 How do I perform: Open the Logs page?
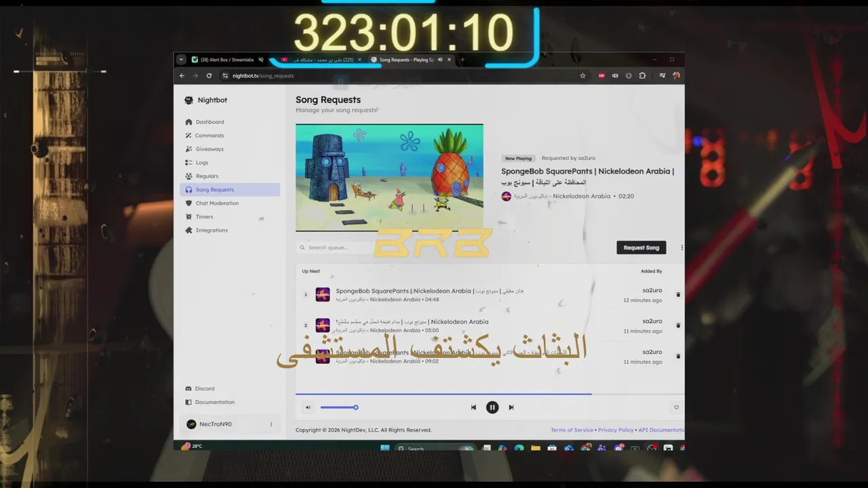(230, 163)
